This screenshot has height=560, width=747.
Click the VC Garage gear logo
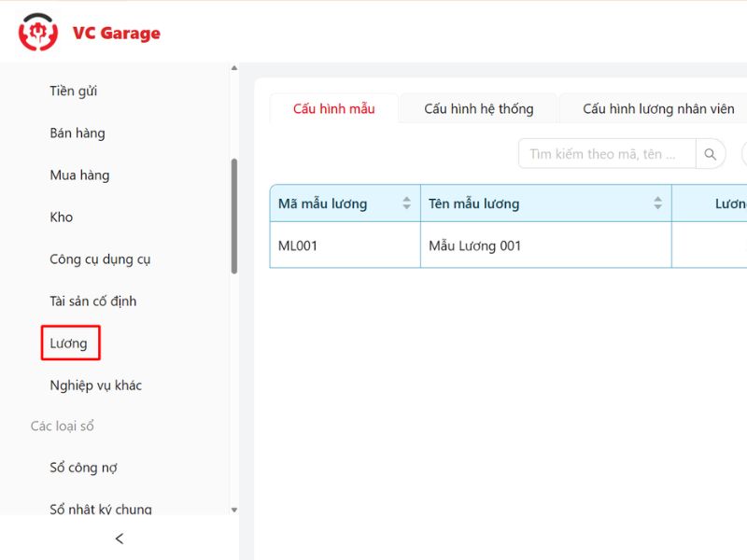click(x=37, y=31)
